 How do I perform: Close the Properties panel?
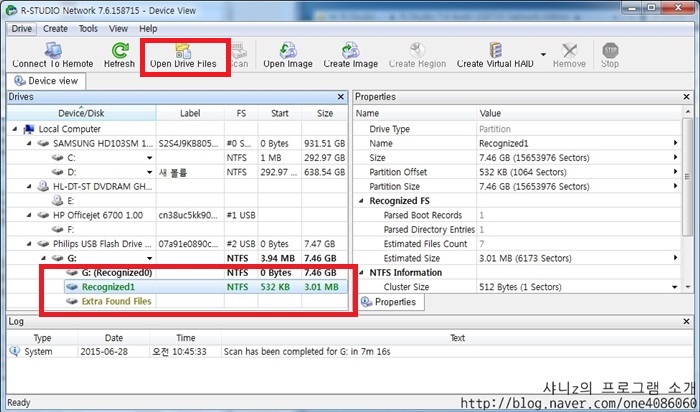[x=687, y=97]
